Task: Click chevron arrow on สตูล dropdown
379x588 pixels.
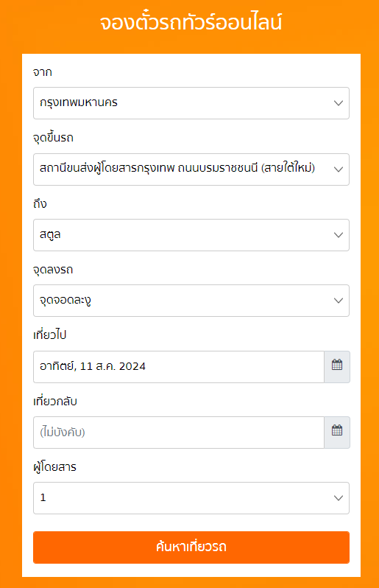Action: tap(339, 235)
